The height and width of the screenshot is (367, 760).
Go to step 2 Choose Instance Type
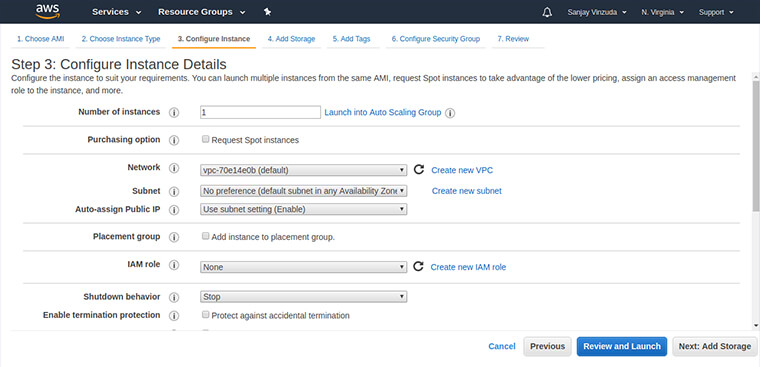pyautogui.click(x=121, y=39)
